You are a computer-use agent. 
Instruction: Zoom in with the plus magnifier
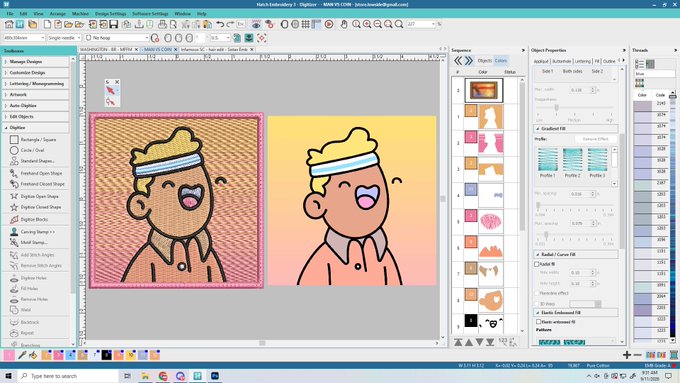(367, 24)
